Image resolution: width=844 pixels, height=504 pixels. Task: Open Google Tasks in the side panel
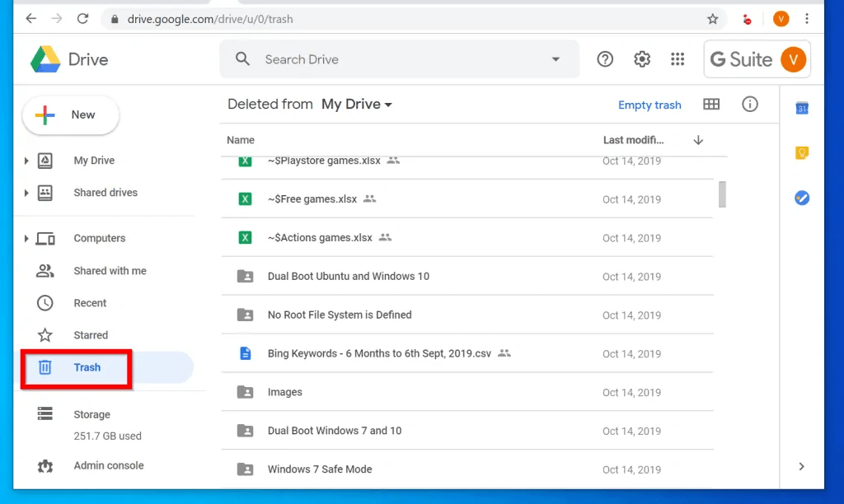pos(801,198)
